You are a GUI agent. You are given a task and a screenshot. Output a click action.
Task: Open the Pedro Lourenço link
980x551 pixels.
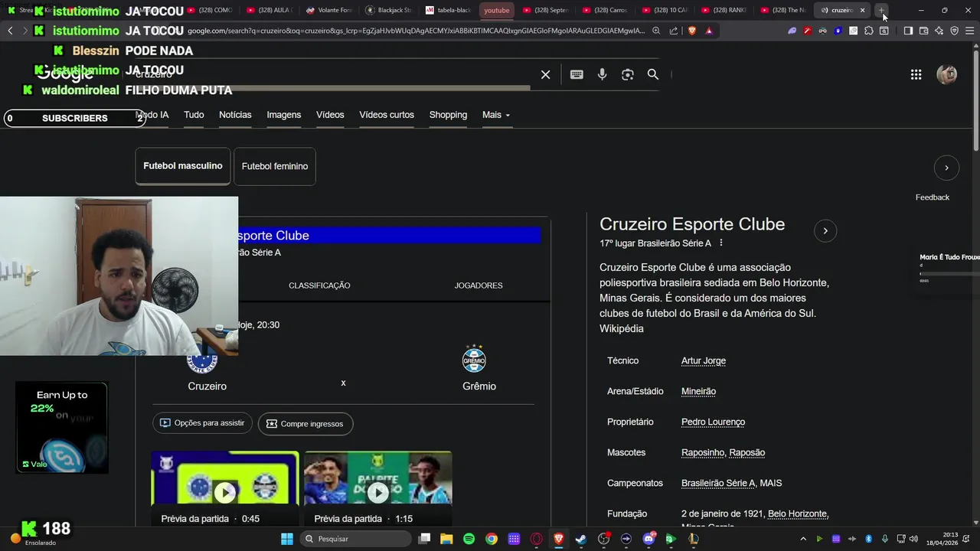(x=713, y=422)
